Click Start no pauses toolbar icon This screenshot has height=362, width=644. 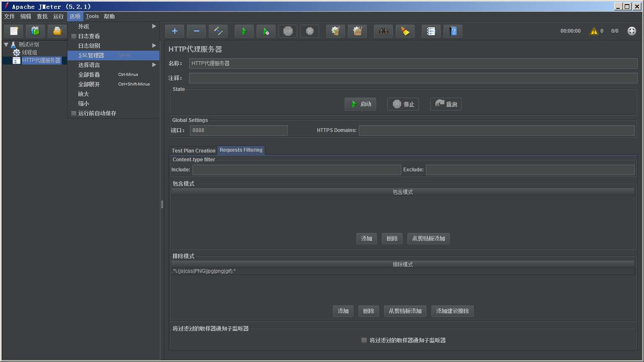click(x=266, y=31)
